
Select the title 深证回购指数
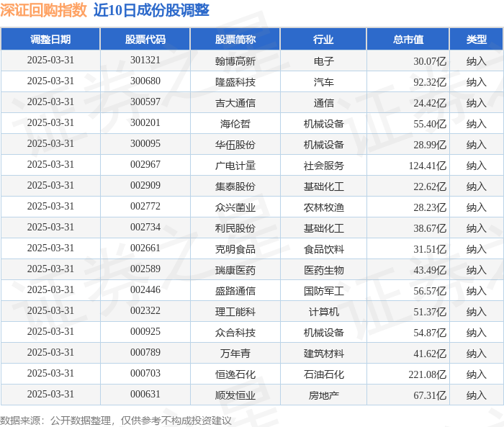[x=43, y=10]
